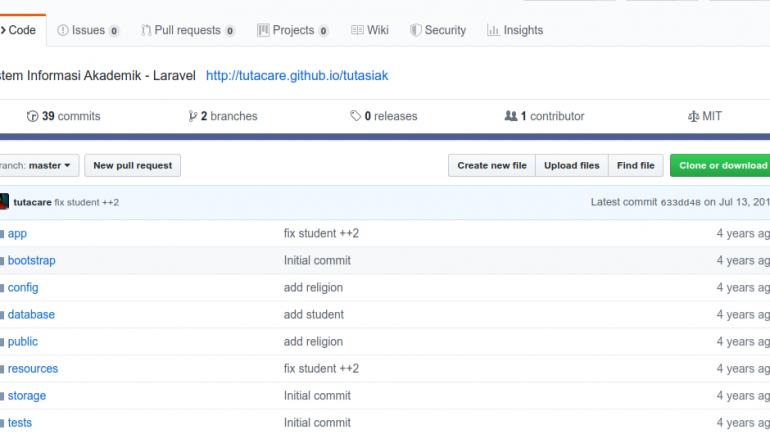Open the app folder
The height and width of the screenshot is (433, 770).
pyautogui.click(x=17, y=234)
